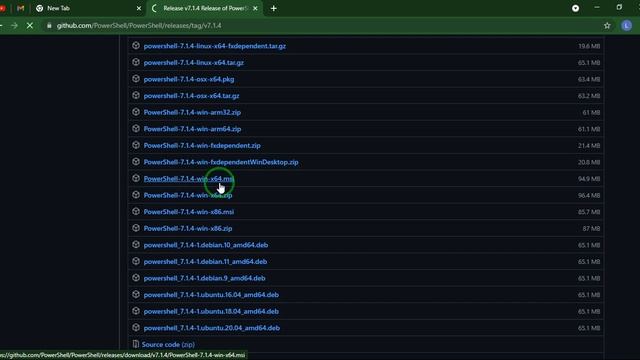Download powershell_7.1.4-1.ubuntu.18.04_amd64.deb
This screenshot has height=360, width=640.
coord(211,311)
